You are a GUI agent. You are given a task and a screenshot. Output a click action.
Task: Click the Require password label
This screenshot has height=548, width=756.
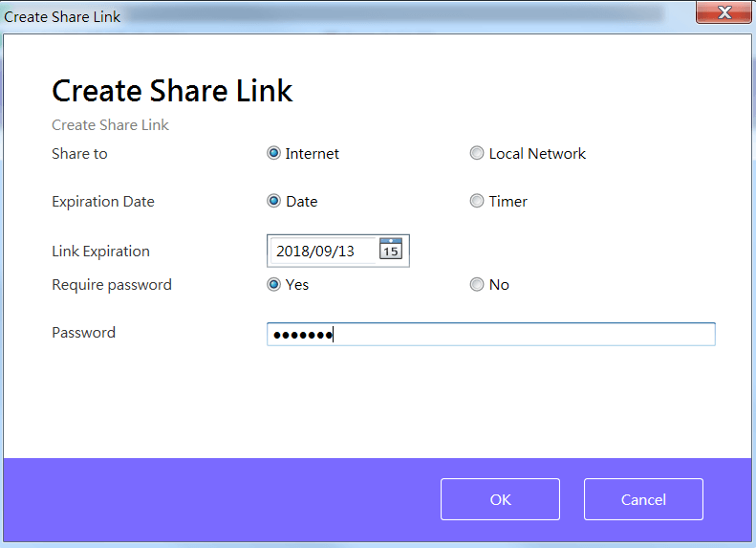click(x=111, y=285)
